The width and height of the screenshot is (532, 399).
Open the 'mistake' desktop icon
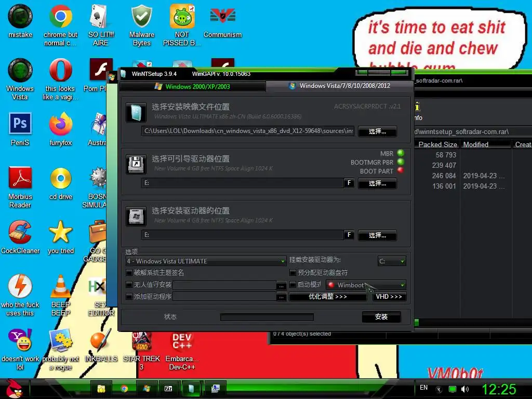pos(20,21)
